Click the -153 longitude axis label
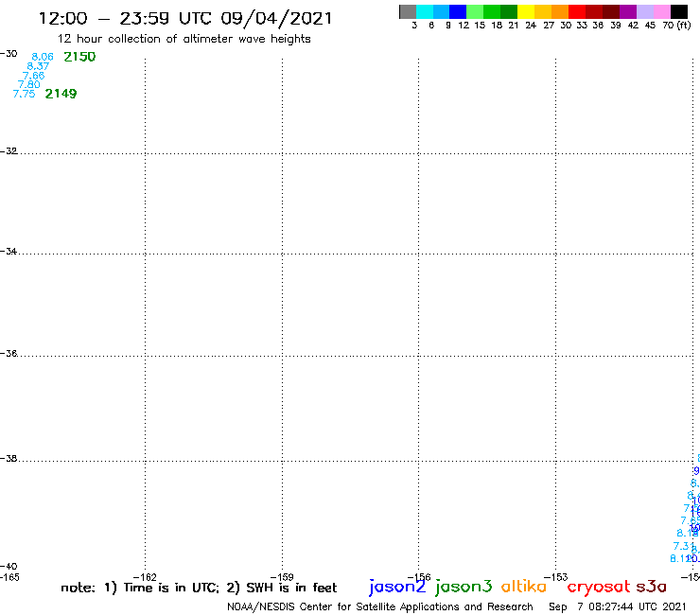This screenshot has height=615, width=700. [556, 577]
